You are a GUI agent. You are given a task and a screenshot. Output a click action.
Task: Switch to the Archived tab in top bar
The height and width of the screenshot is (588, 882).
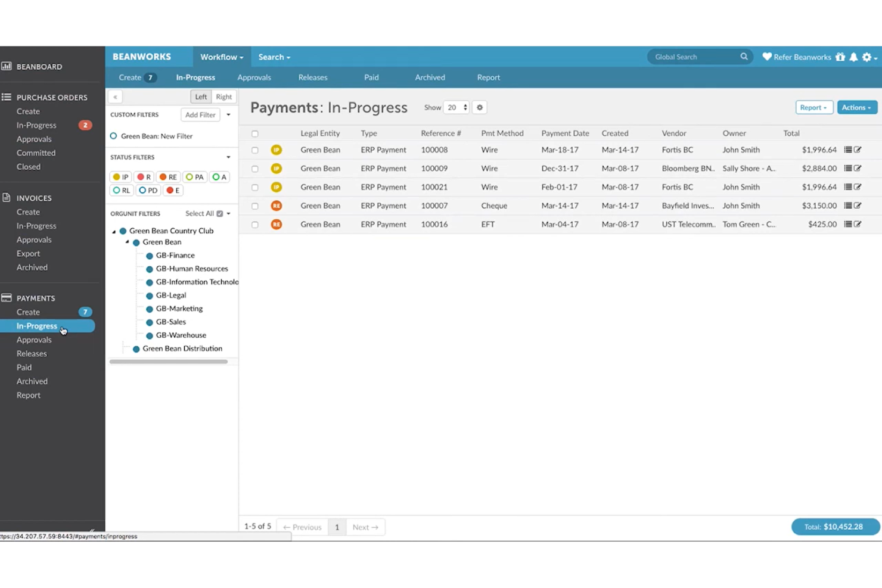pyautogui.click(x=430, y=77)
